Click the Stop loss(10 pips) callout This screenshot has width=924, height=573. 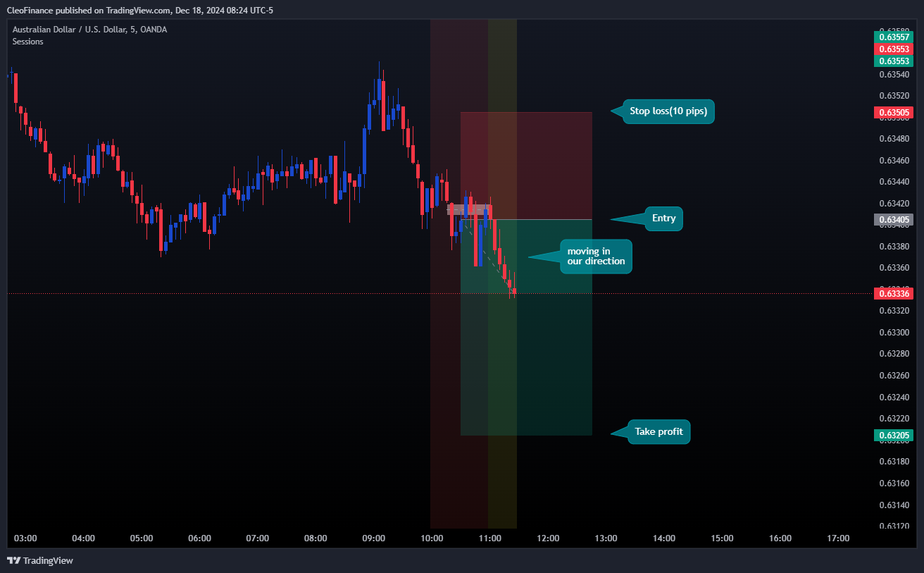click(669, 111)
